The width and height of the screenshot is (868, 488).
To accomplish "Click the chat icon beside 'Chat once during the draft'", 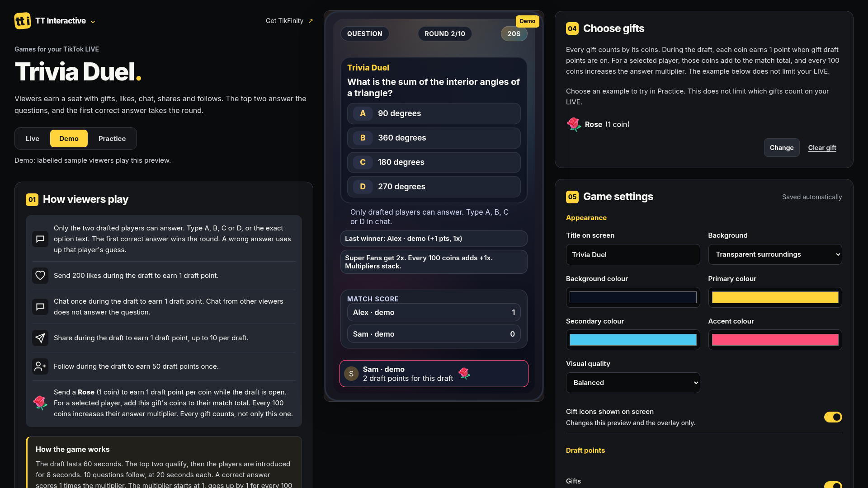I will coord(40,307).
